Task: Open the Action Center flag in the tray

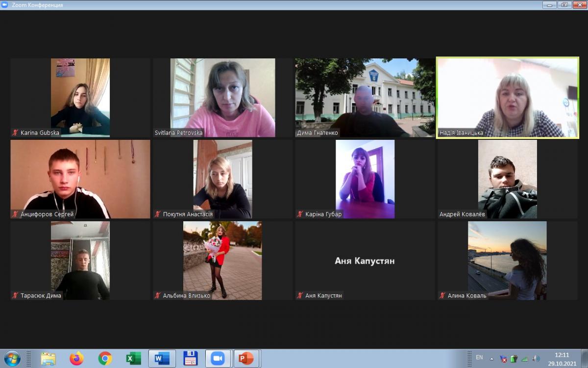Action: click(503, 359)
